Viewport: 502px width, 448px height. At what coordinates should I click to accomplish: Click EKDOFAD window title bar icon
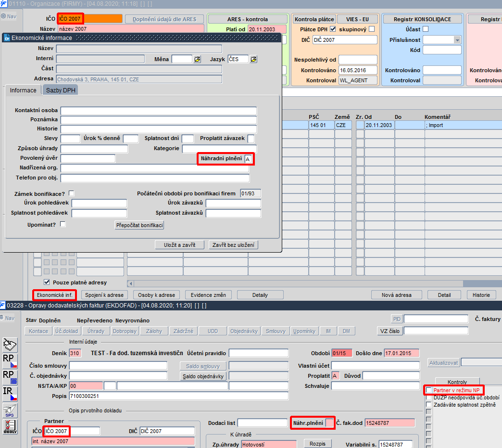(x=3, y=305)
